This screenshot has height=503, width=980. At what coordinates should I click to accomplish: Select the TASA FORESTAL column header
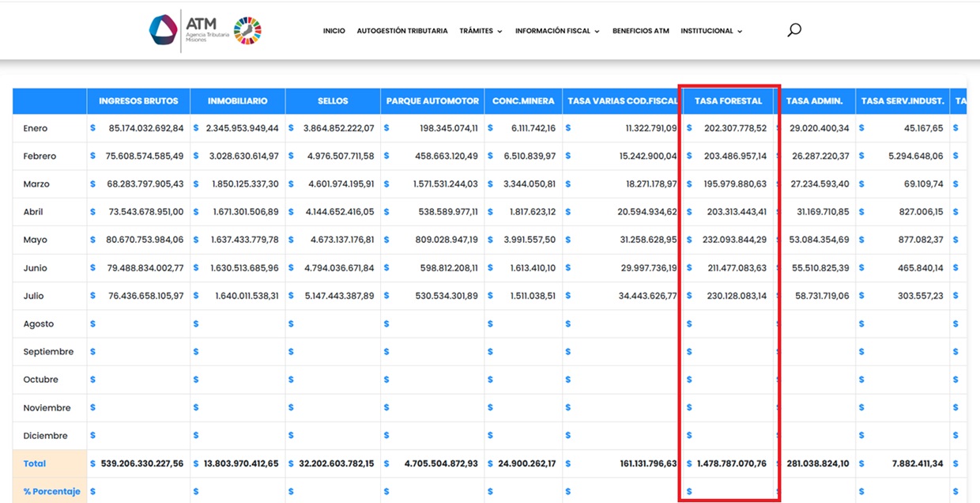(728, 101)
